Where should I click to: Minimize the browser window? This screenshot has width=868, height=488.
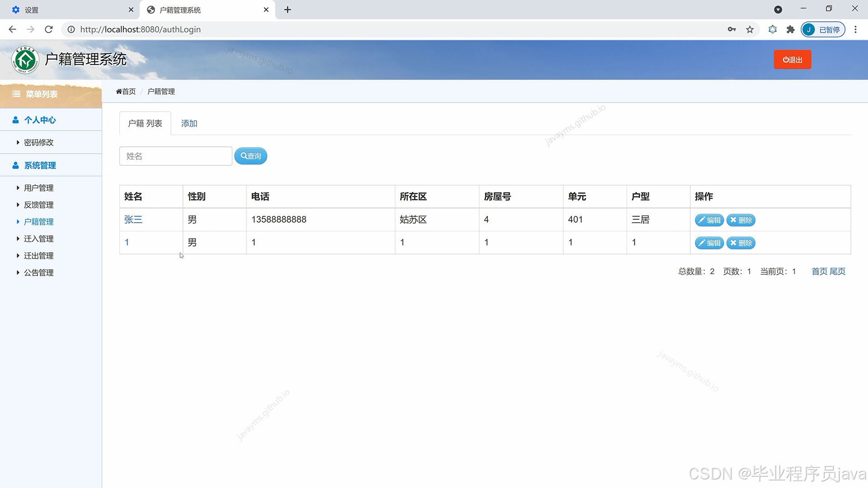[x=803, y=9]
